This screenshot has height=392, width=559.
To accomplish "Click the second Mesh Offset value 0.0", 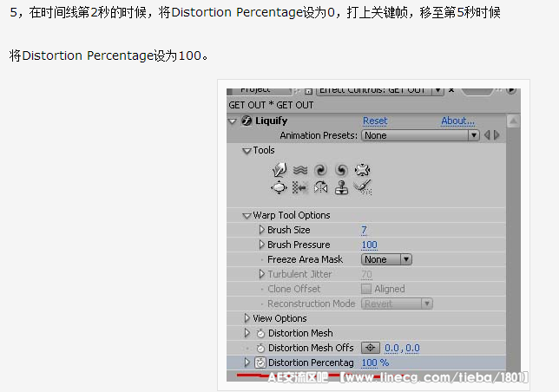I will [412, 348].
